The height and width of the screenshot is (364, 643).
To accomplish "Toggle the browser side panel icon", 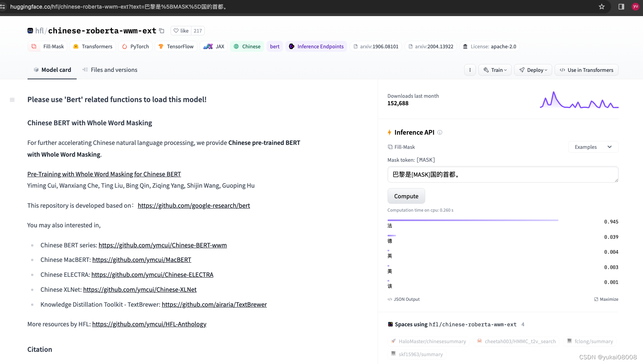I will (621, 7).
